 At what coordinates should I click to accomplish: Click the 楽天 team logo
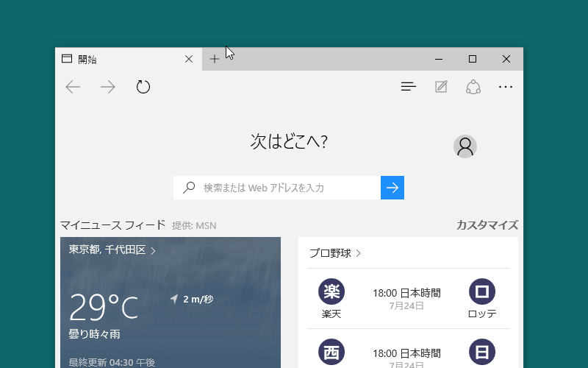[x=331, y=291]
